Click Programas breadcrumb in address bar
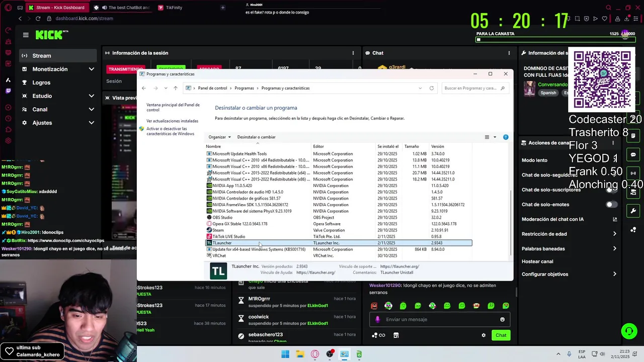 [x=244, y=88]
